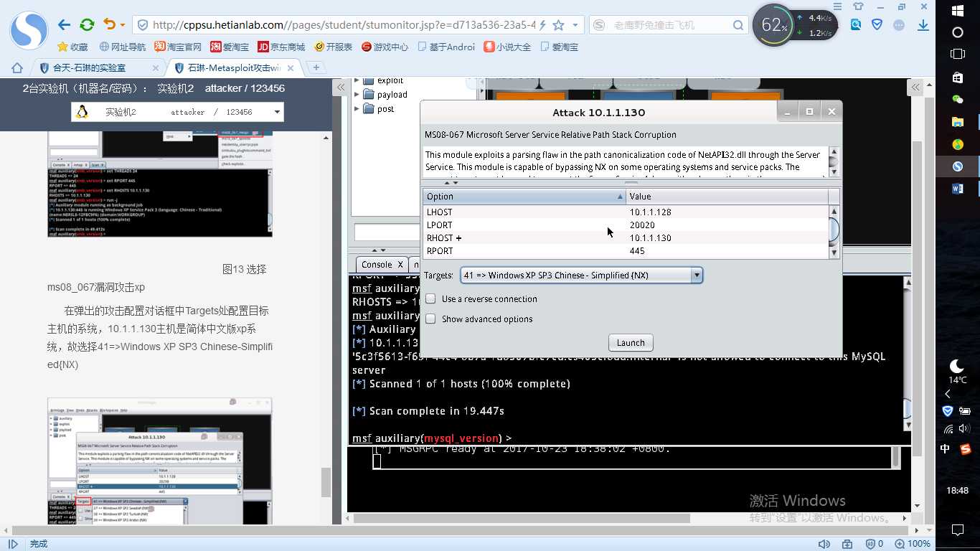Click the page search tool icon in toolbar
The height and width of the screenshot is (551, 980).
(856, 24)
